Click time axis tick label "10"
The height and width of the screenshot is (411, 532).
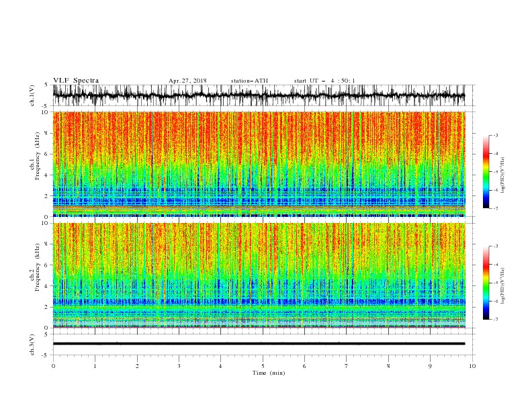click(472, 366)
